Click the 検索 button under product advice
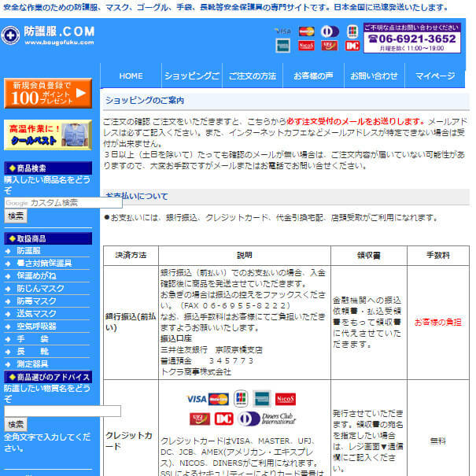This screenshot has height=476, width=476. coord(16,424)
